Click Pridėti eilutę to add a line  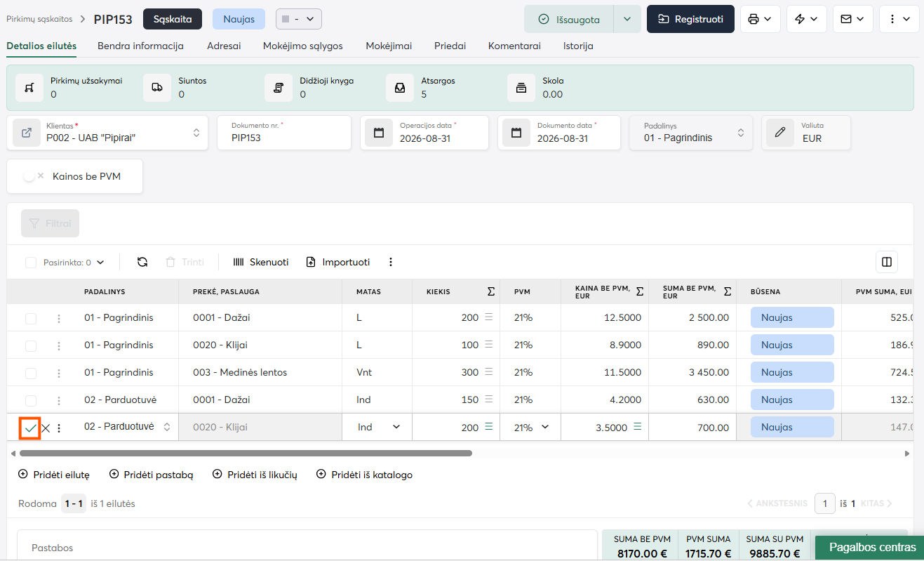[x=54, y=475]
